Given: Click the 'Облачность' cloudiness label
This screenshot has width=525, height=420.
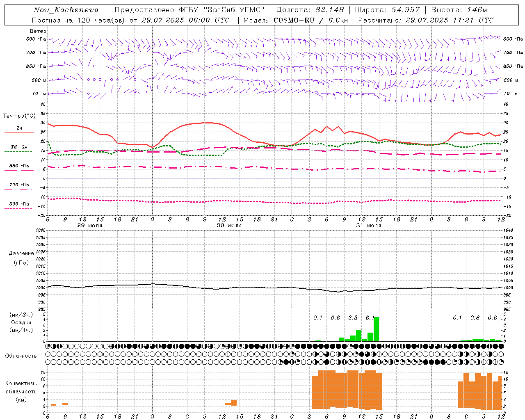Looking at the screenshot, I should pos(21,356).
